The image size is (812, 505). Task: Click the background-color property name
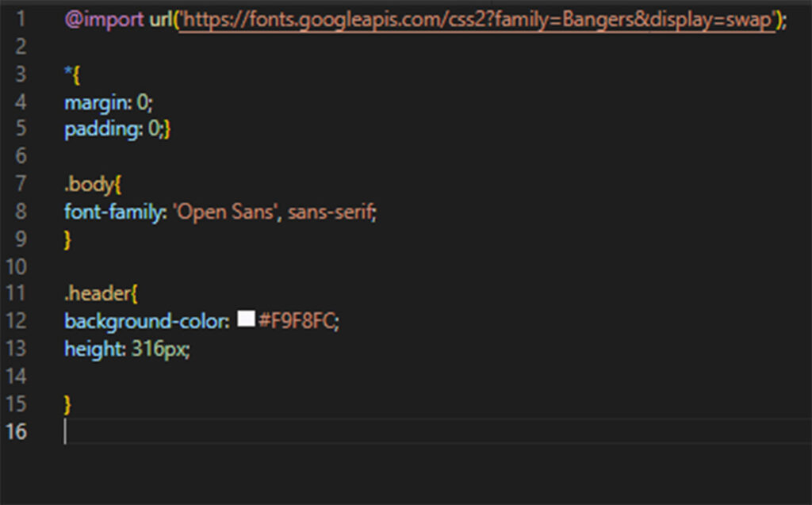tap(145, 321)
